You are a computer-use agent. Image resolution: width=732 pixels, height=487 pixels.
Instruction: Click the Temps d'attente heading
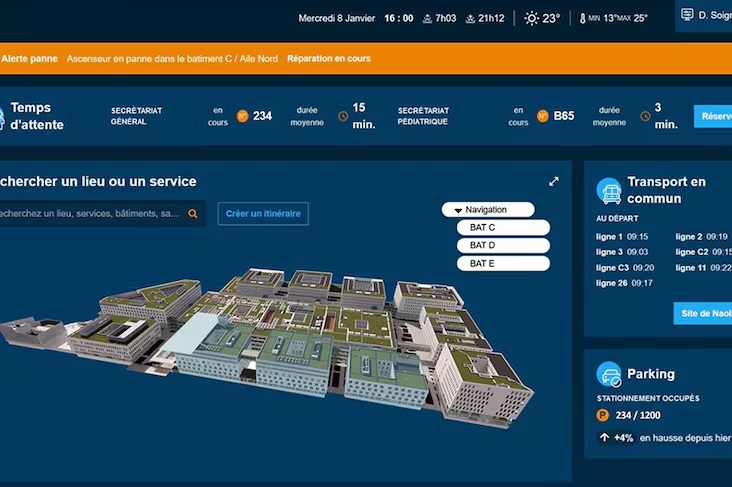[x=37, y=116]
